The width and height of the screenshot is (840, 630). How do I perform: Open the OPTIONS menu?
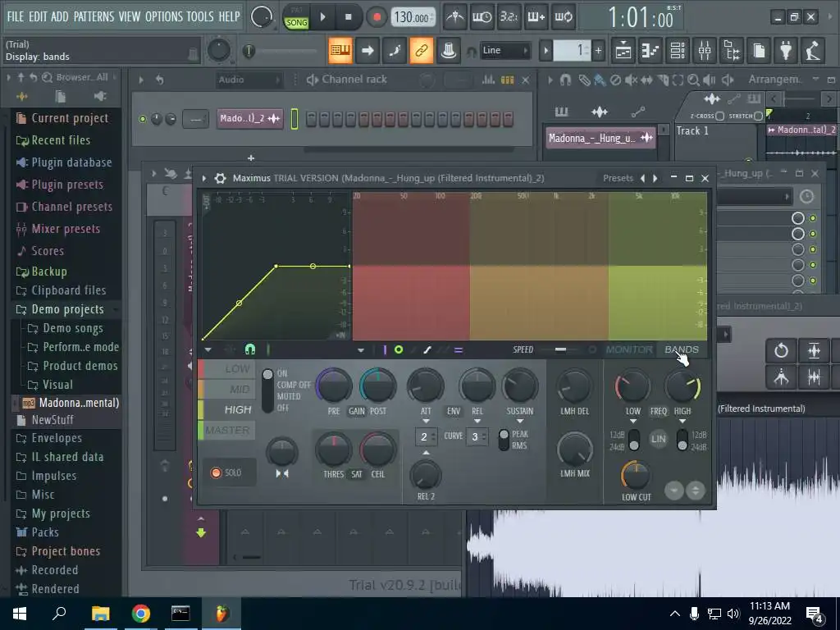[x=164, y=16]
